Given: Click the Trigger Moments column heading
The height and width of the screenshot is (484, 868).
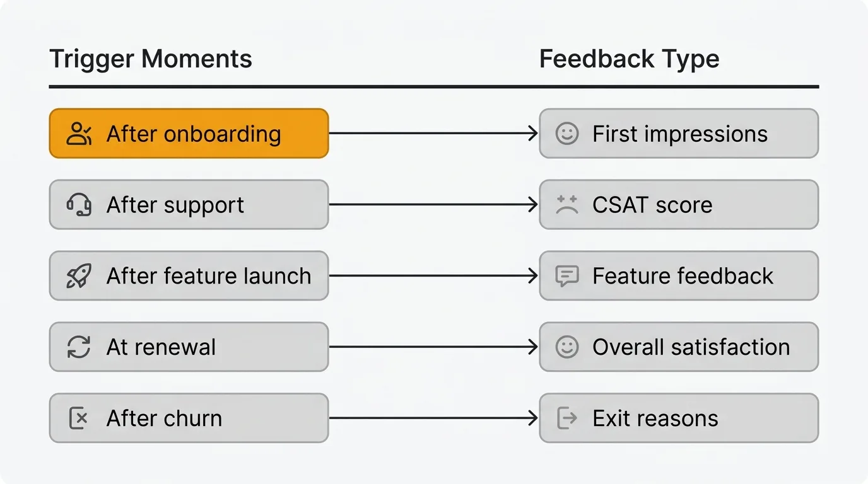Looking at the screenshot, I should 150,59.
